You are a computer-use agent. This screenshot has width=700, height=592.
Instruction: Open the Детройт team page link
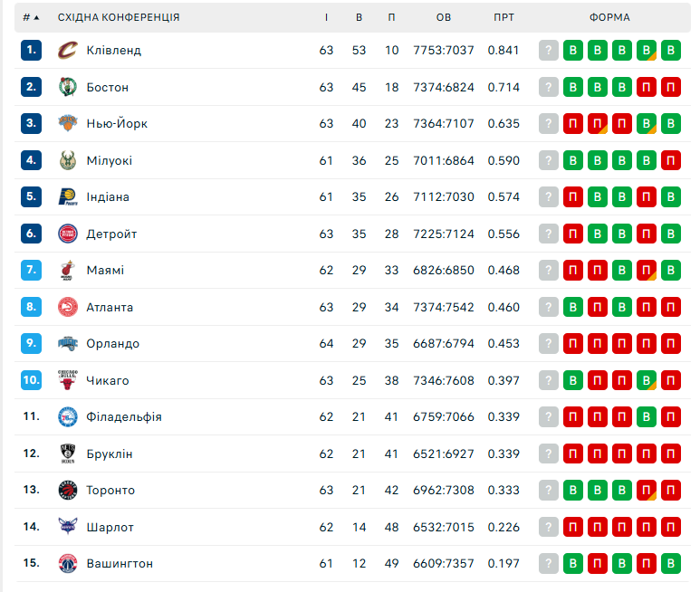(111, 234)
